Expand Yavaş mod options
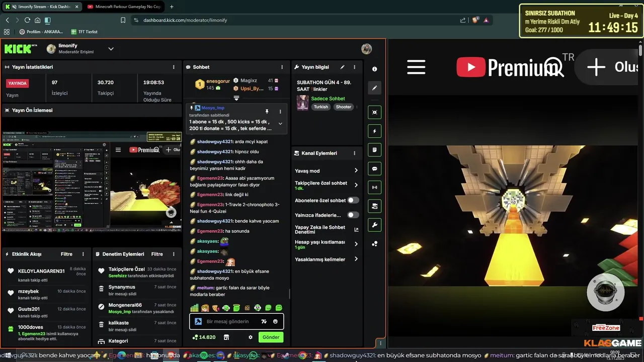The height and width of the screenshot is (362, 644). coord(356,171)
